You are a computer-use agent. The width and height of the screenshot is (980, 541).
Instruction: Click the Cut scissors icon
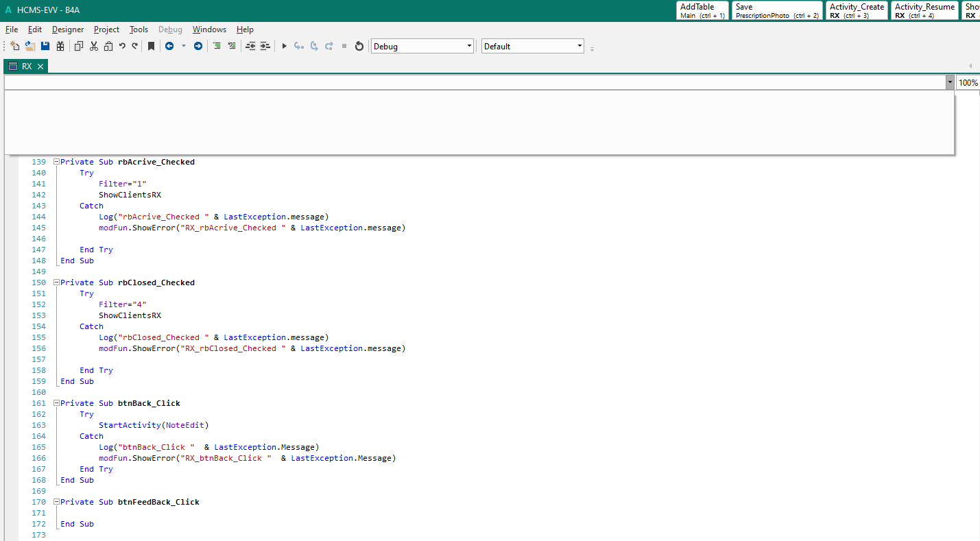point(94,46)
